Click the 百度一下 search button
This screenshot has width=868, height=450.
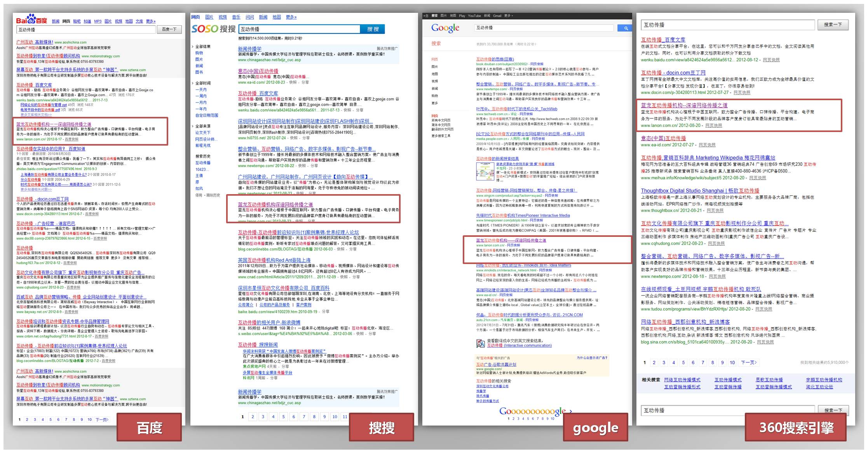[x=169, y=30]
